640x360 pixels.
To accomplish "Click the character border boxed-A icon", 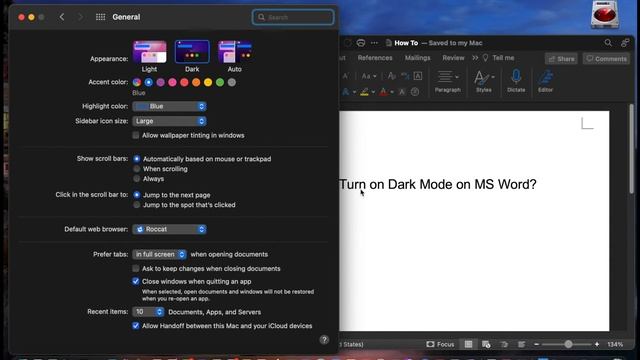I will (418, 76).
